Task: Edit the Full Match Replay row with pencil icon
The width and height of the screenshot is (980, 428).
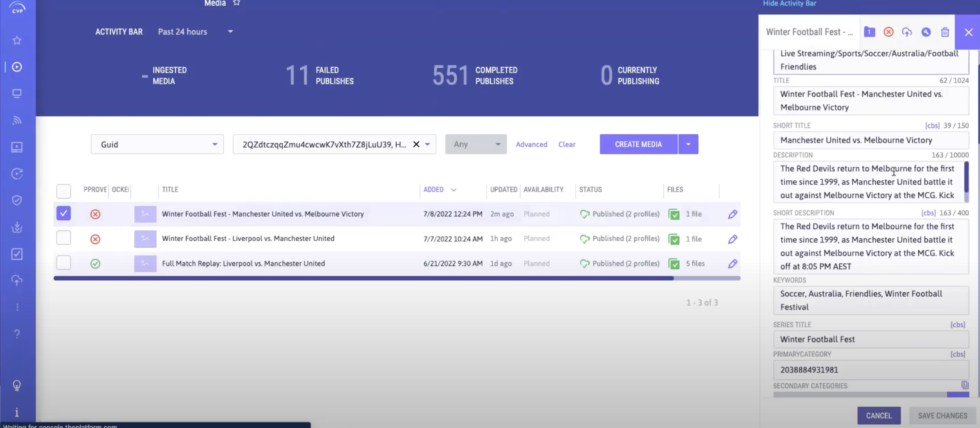Action: 732,264
